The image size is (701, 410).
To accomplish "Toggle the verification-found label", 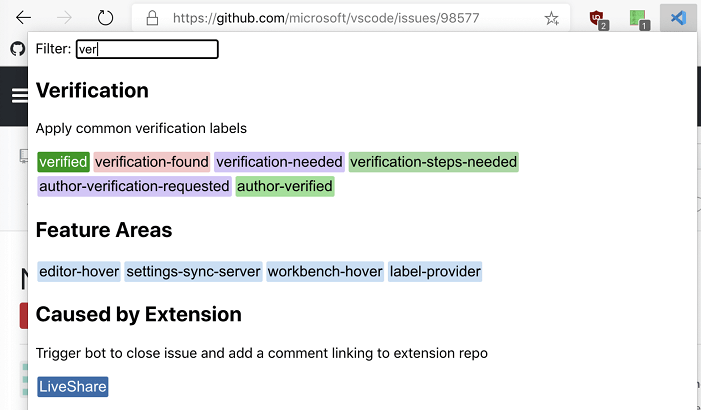I will 152,162.
